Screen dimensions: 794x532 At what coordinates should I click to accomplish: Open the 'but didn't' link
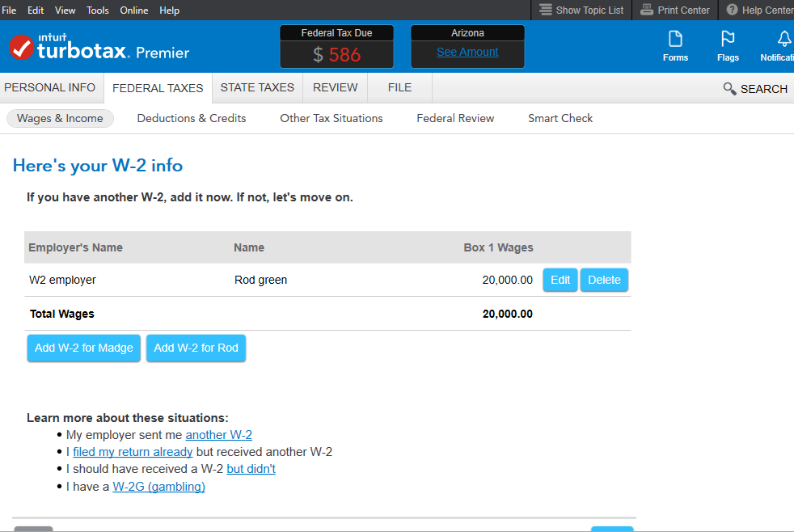coord(251,469)
